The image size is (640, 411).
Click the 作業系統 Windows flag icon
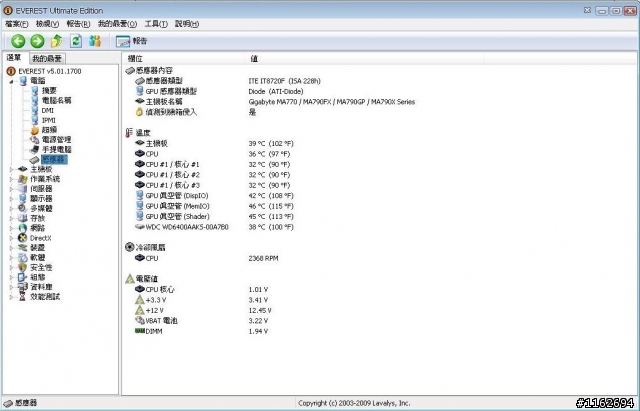pyautogui.click(x=23, y=179)
